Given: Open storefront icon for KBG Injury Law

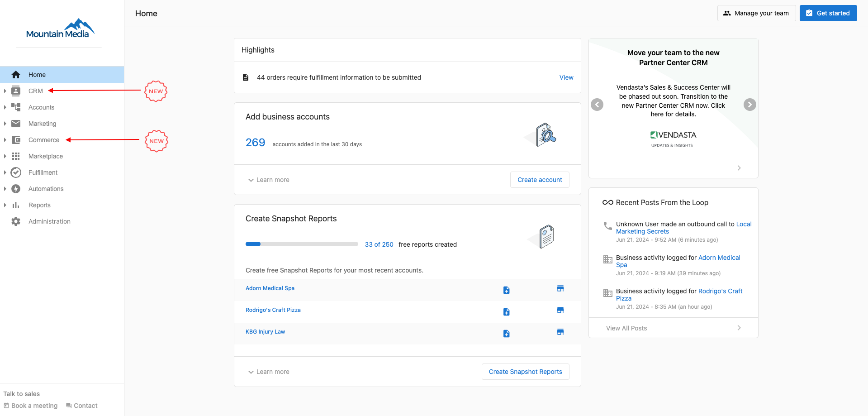Looking at the screenshot, I should pyautogui.click(x=560, y=332).
